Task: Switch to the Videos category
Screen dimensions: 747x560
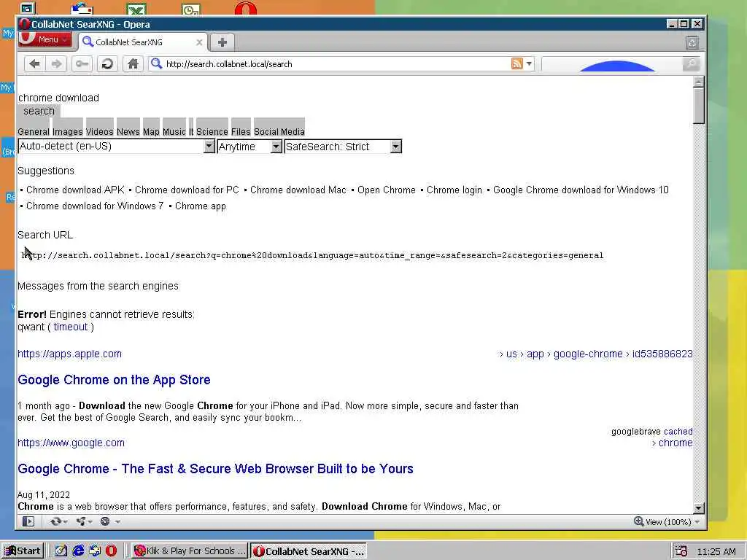Action: [x=99, y=131]
